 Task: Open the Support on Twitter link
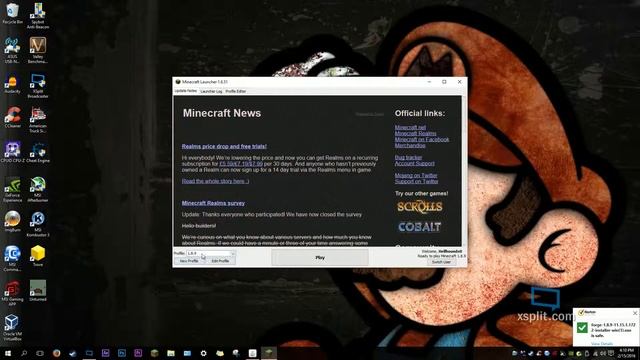(x=416, y=181)
